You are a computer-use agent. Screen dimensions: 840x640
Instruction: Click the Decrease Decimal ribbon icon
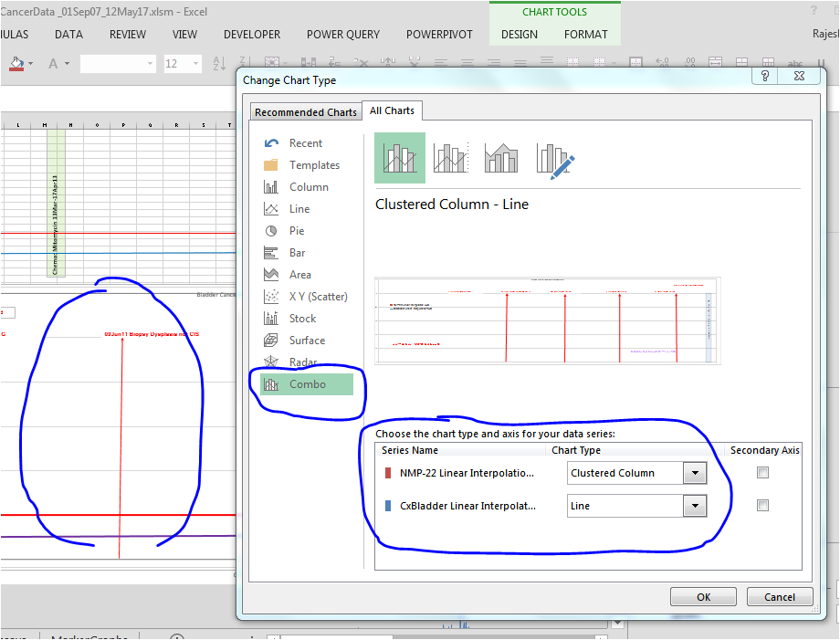(x=689, y=63)
